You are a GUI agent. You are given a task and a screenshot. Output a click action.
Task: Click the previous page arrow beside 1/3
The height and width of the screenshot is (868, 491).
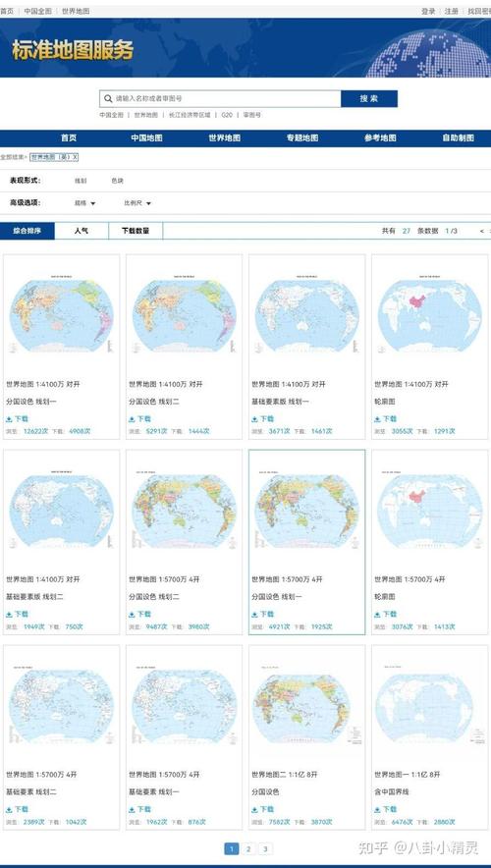pos(481,232)
